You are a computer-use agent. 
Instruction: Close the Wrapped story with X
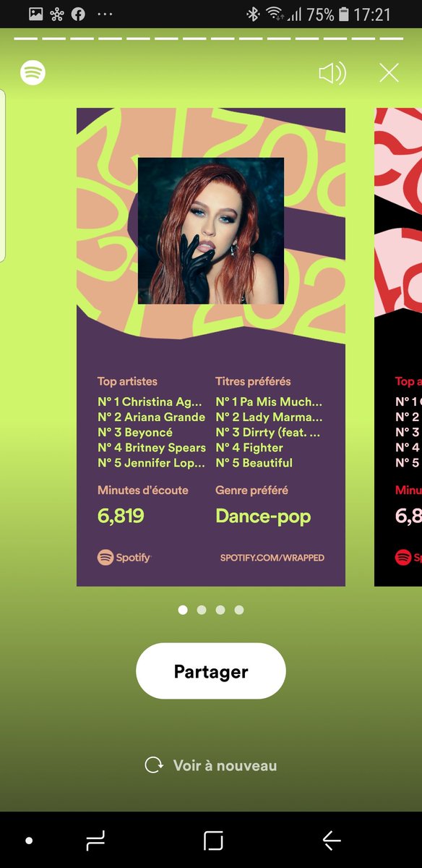(389, 72)
